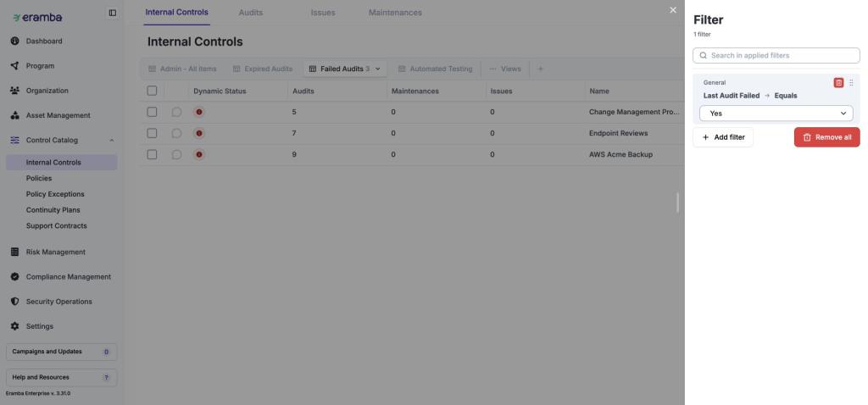The height and width of the screenshot is (405, 868).
Task: Click the red status icon for AWS Acme Backup row
Action: [x=198, y=154]
